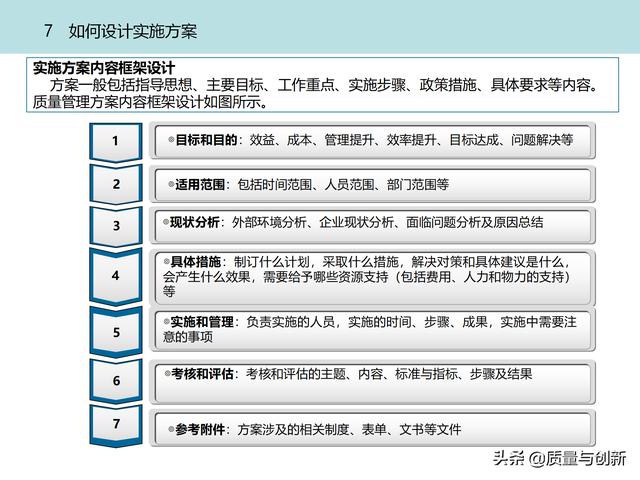The image size is (640, 480).
Task: Select the step 4 chevron box
Action: [x=116, y=276]
